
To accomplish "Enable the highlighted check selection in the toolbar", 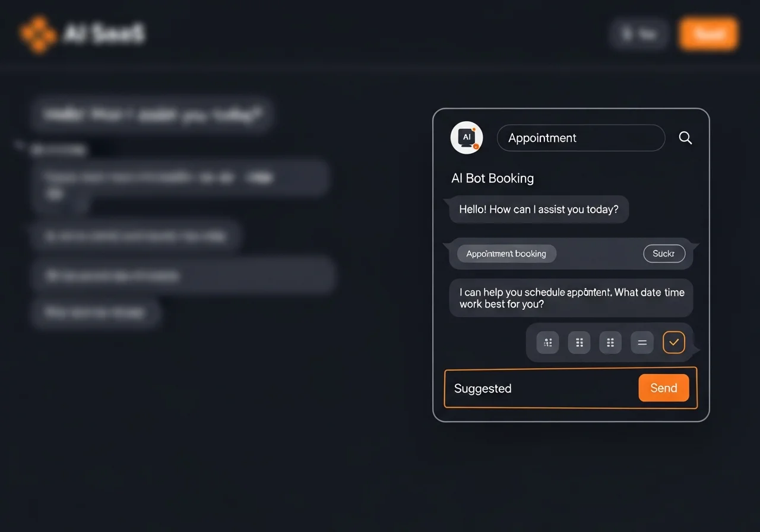I will coord(673,342).
